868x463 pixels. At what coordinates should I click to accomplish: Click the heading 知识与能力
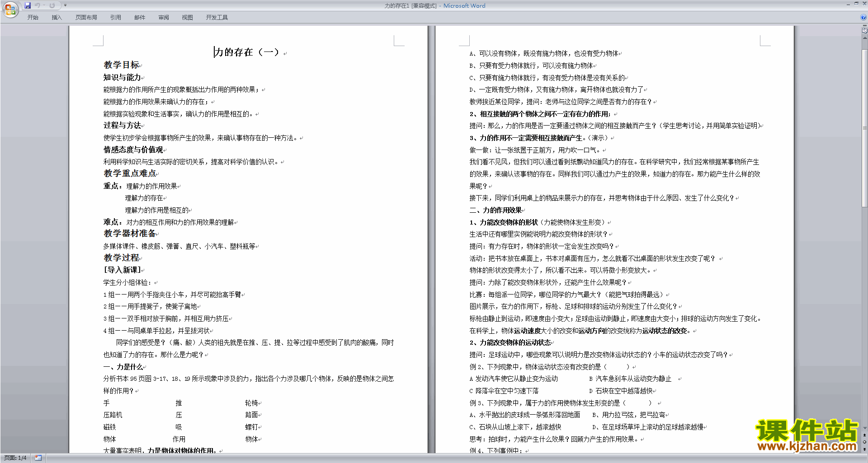(x=122, y=77)
